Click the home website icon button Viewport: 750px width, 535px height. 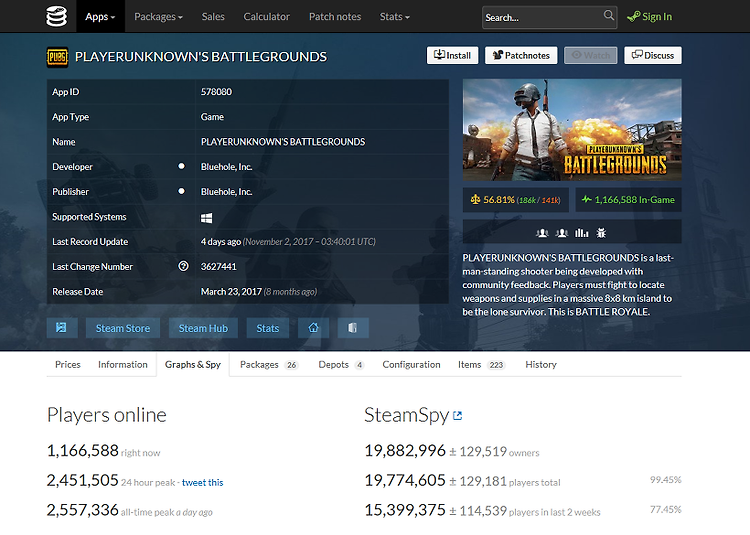(313, 328)
